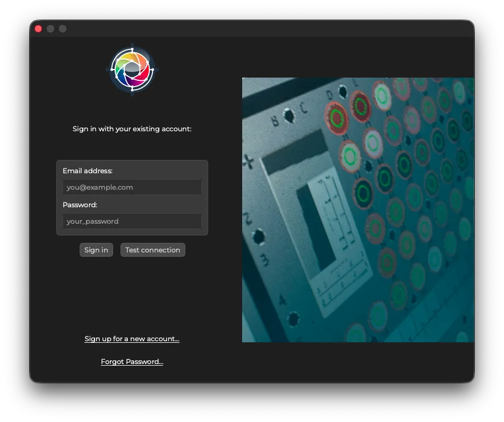Open the Forgot Password link
The height and width of the screenshot is (422, 504).
point(132,361)
